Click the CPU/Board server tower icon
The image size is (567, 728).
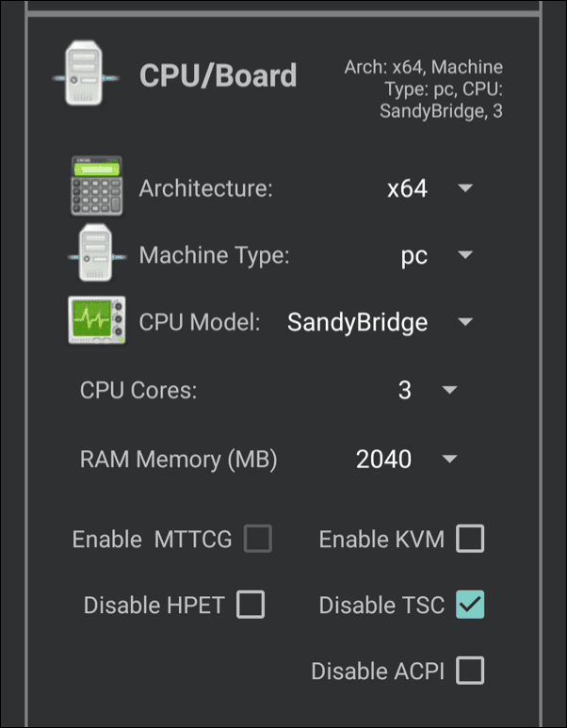pyautogui.click(x=86, y=75)
